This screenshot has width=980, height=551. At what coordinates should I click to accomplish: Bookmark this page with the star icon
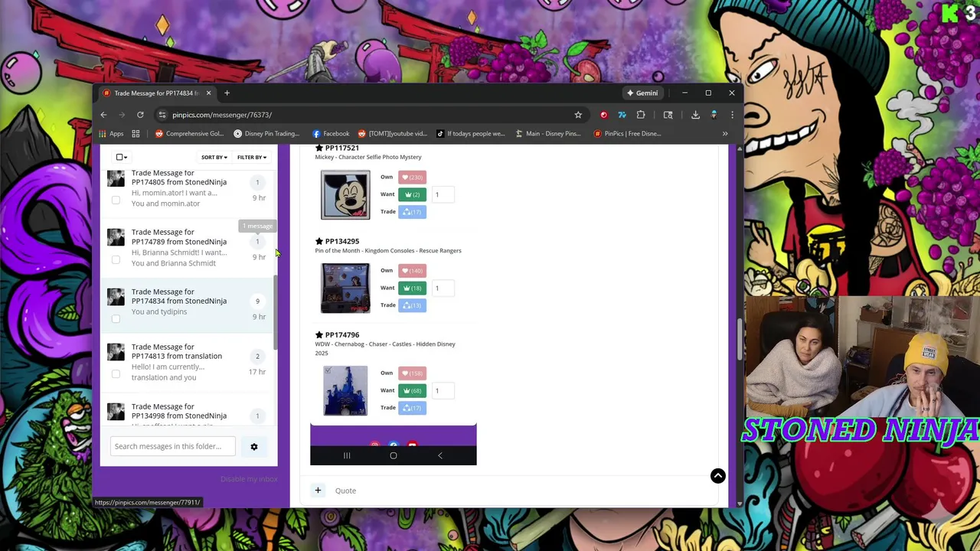(x=578, y=115)
